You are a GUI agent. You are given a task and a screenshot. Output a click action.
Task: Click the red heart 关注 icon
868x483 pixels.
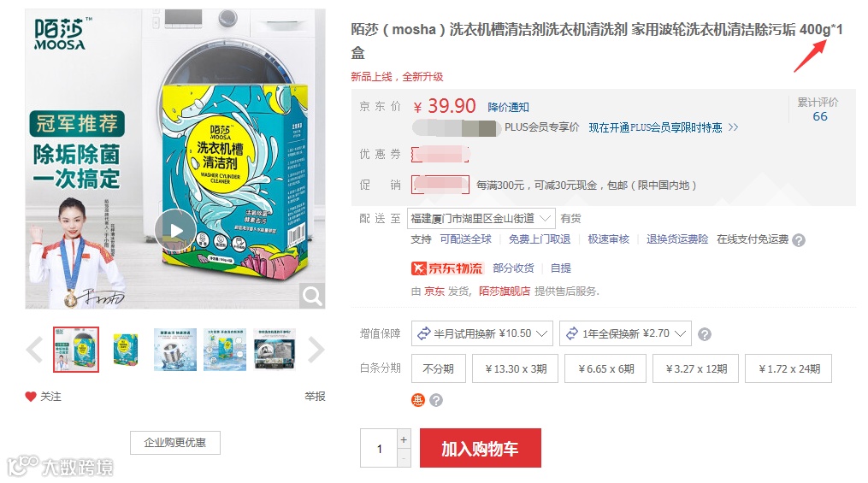pos(31,396)
